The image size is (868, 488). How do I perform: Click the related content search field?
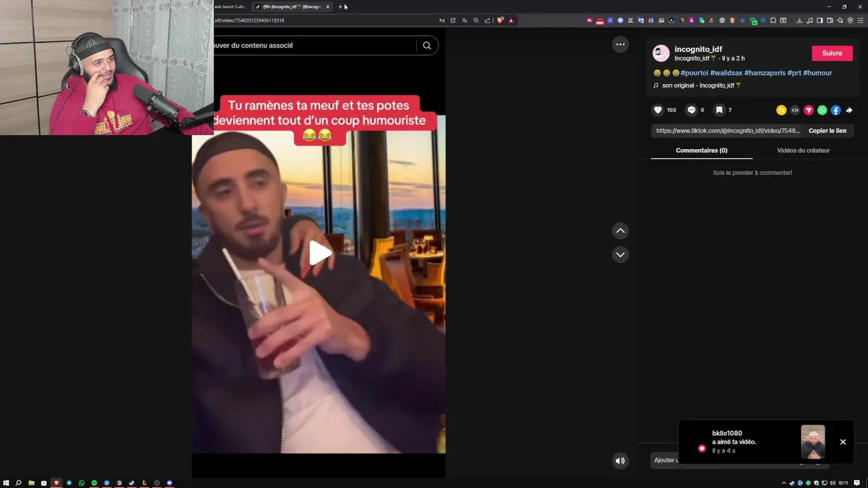(x=313, y=45)
